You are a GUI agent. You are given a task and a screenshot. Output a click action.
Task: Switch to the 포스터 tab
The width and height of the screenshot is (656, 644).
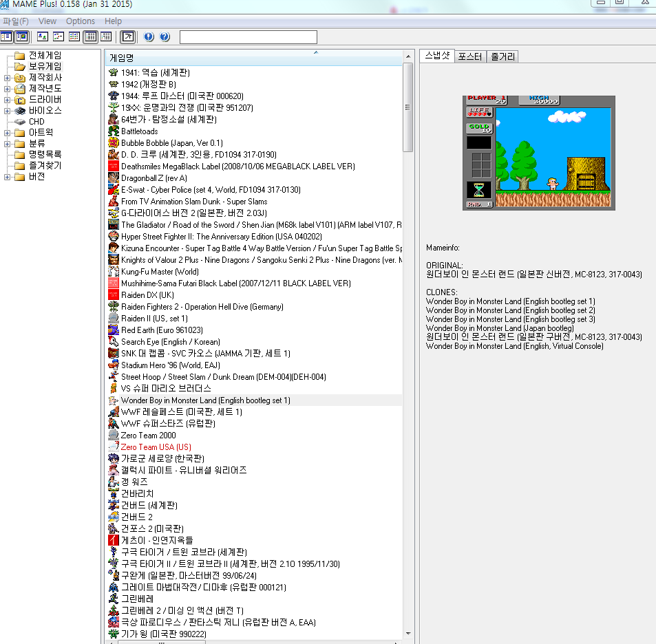point(470,56)
